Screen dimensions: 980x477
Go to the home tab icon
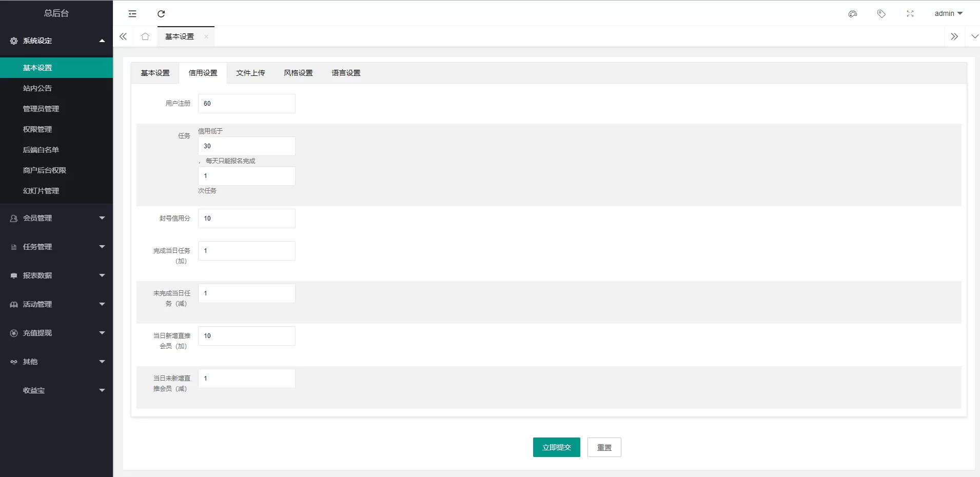point(145,36)
